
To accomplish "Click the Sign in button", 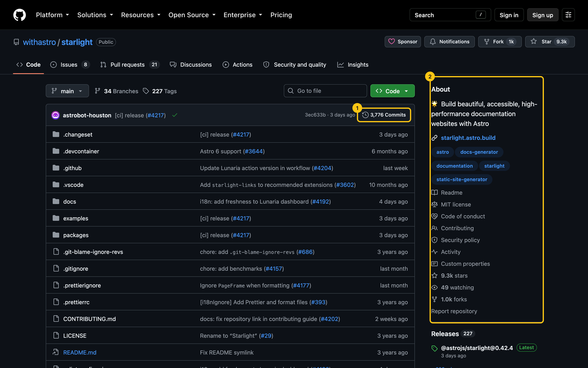I will click(509, 15).
